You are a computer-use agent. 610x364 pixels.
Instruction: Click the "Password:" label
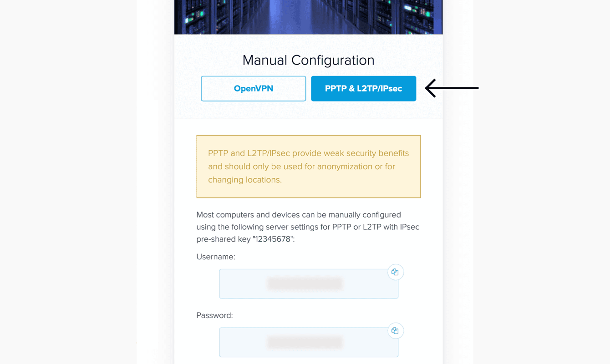tap(214, 315)
